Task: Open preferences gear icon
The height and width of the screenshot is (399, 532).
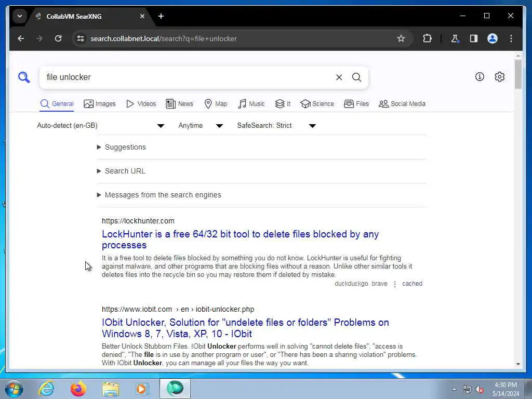Action: click(499, 77)
